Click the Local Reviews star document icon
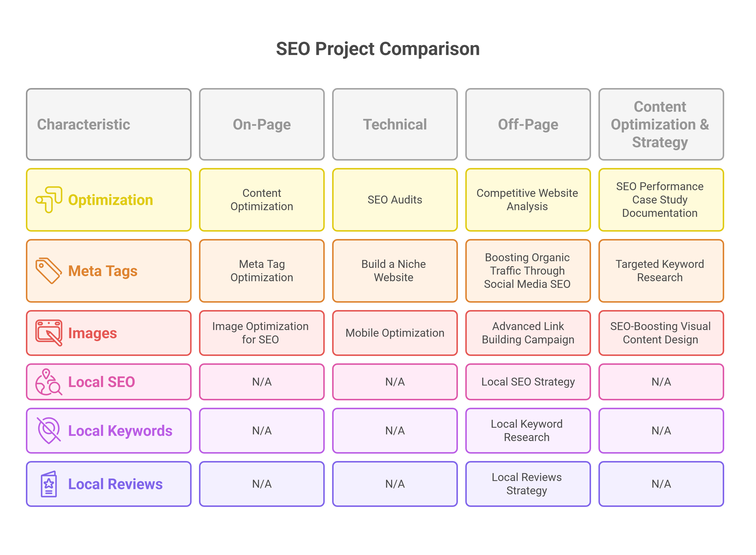Screen dimensions: 756x555 coord(49,484)
